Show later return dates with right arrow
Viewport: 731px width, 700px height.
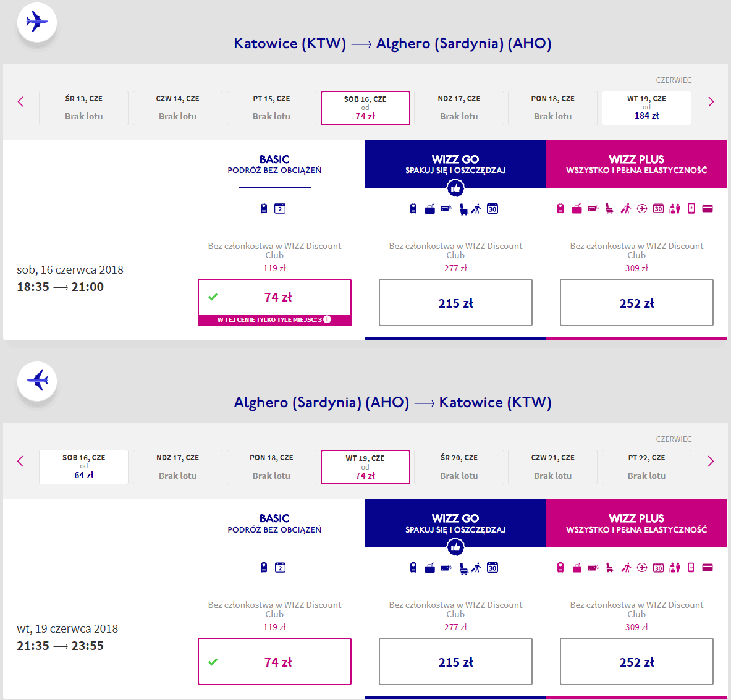(711, 462)
